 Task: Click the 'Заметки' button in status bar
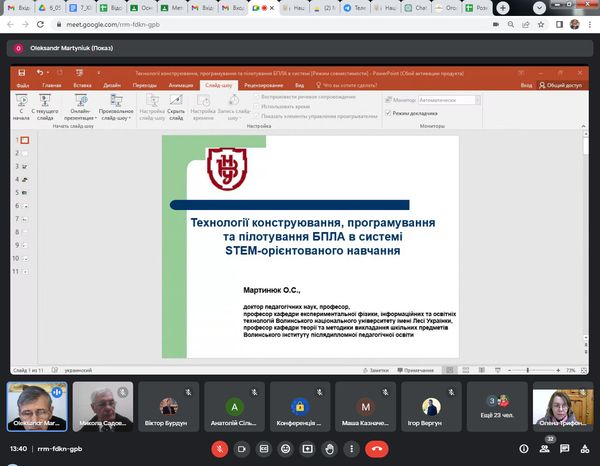[376, 369]
